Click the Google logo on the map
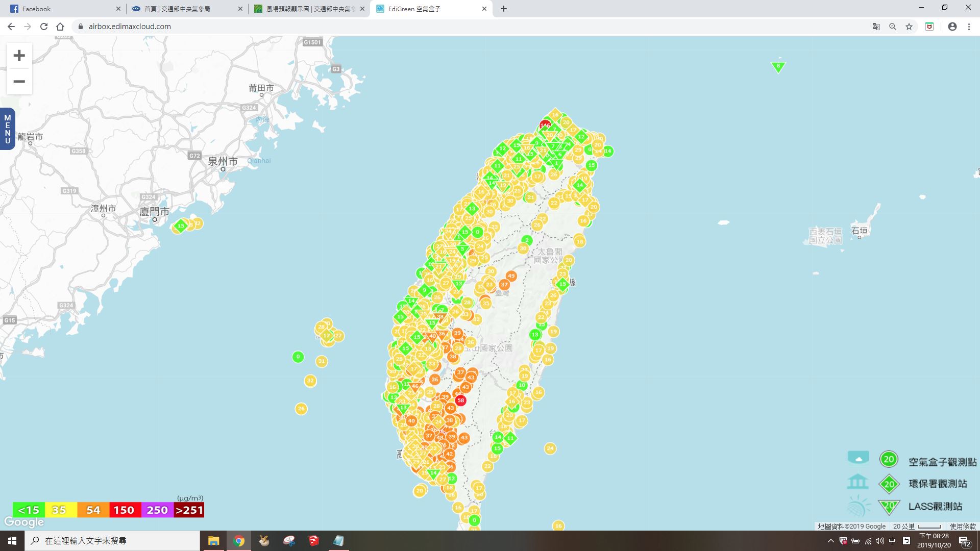The width and height of the screenshot is (980, 551). coord(24,522)
